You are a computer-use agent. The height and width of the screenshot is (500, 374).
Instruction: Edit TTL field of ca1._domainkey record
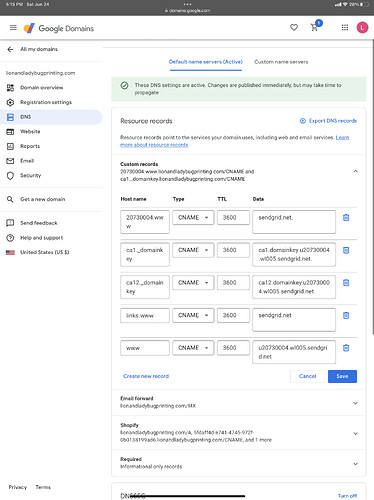coord(233,250)
